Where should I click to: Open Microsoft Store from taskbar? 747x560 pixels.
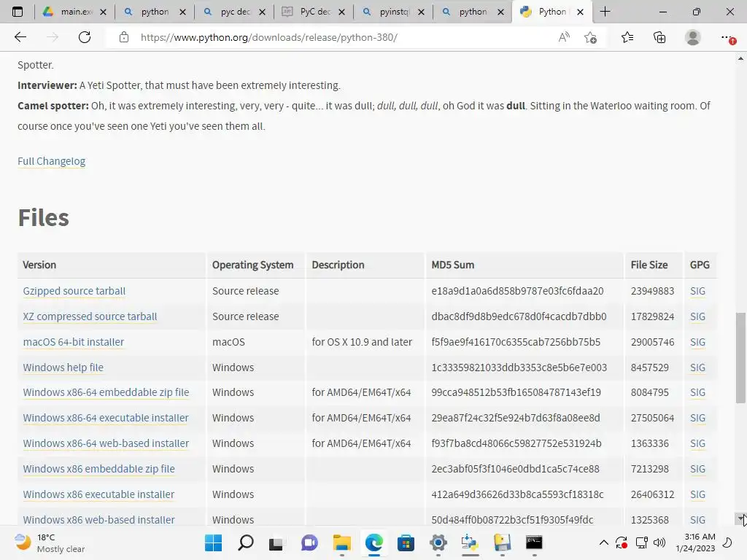click(x=406, y=542)
